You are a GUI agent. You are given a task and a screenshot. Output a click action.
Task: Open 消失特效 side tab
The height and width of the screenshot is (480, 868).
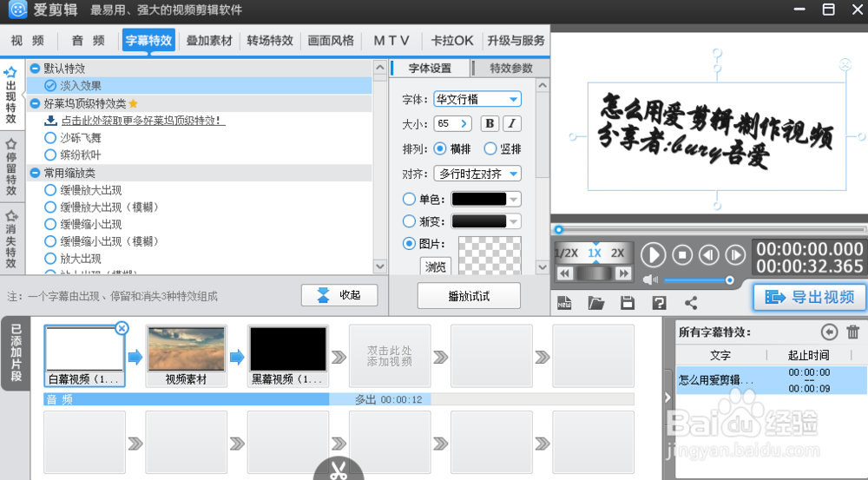pos(11,239)
